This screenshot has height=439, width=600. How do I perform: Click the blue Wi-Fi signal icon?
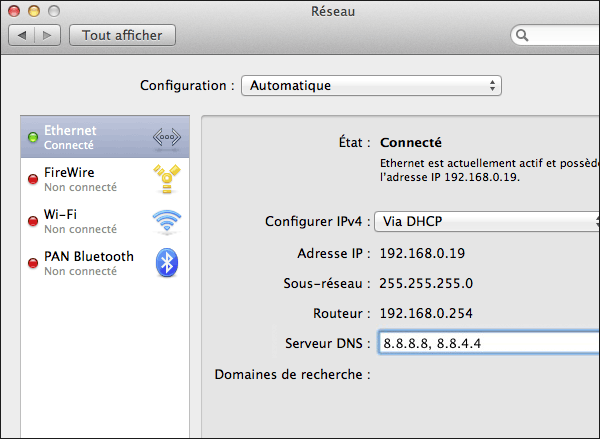[166, 221]
